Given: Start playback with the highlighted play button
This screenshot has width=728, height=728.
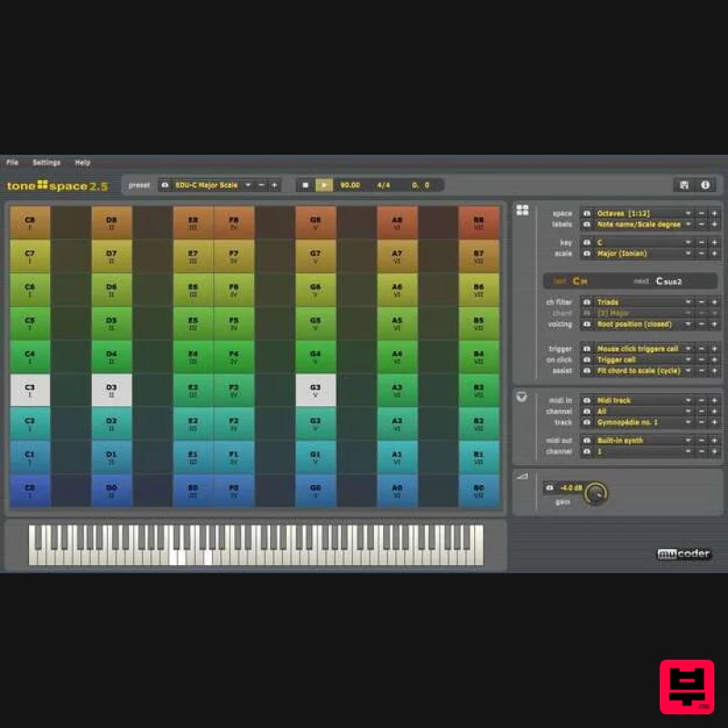Looking at the screenshot, I should (x=324, y=185).
